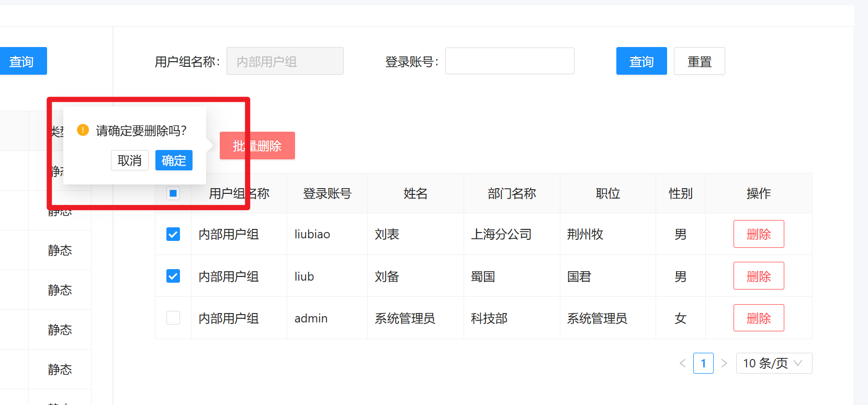Image resolution: width=868 pixels, height=405 pixels.
Task: Confirm deletion with the 确定 button
Action: [x=174, y=160]
